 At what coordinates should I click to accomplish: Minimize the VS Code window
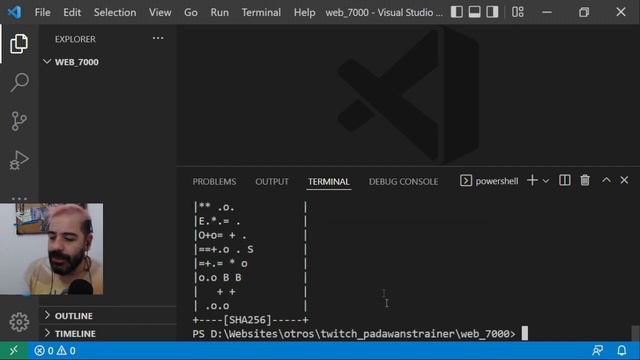(547, 12)
